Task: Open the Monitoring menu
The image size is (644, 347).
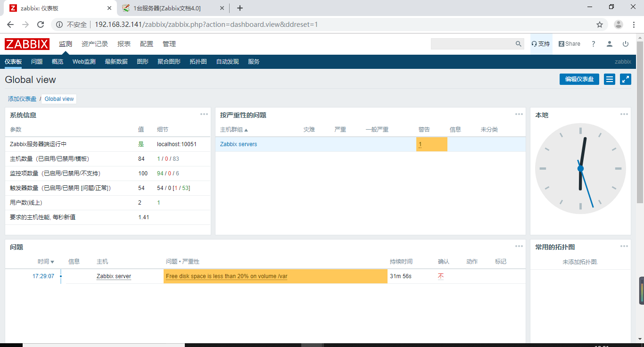Action: pyautogui.click(x=66, y=44)
